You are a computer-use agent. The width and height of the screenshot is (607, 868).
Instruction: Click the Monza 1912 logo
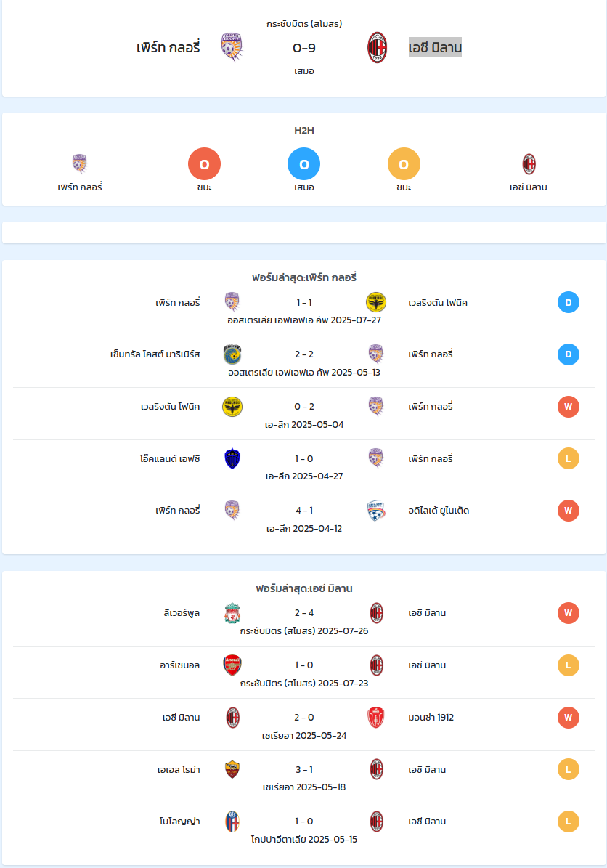click(x=376, y=718)
